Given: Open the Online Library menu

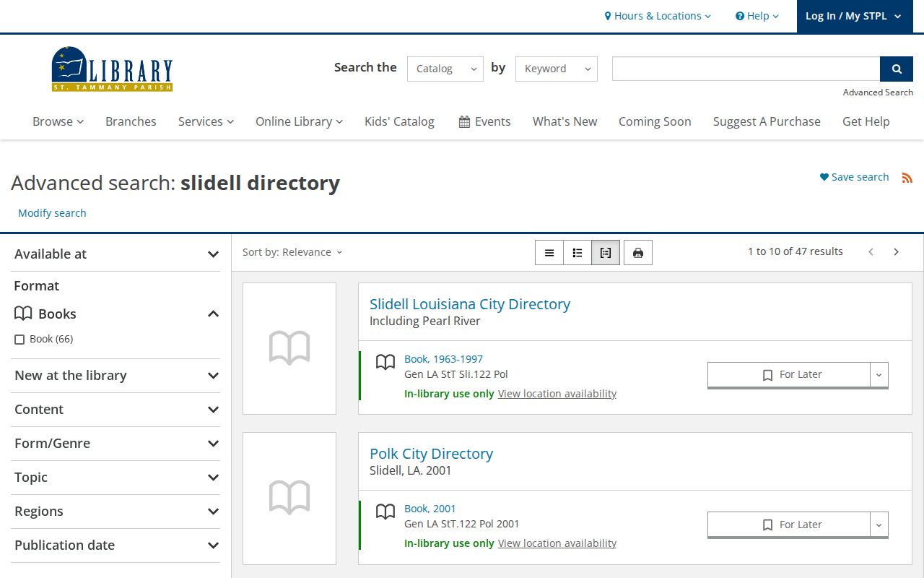Looking at the screenshot, I should click(300, 121).
